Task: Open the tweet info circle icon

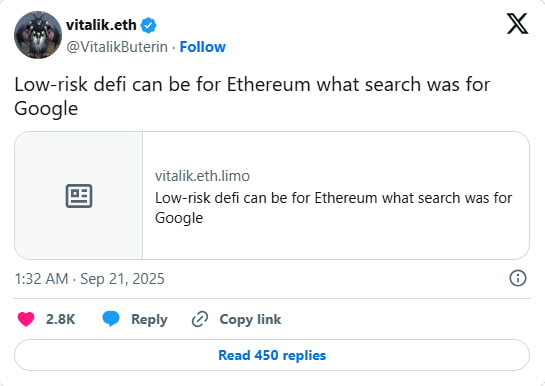Action: point(518,278)
